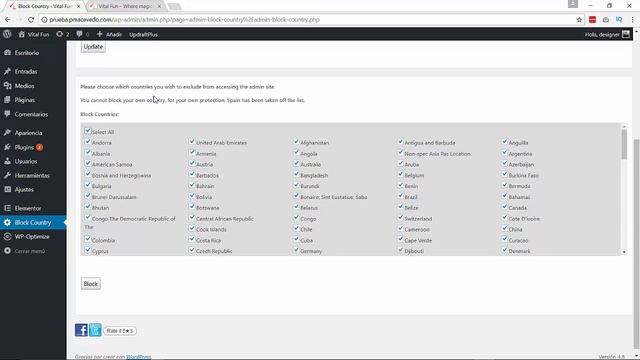Open the updates icon showing 2

[60, 34]
